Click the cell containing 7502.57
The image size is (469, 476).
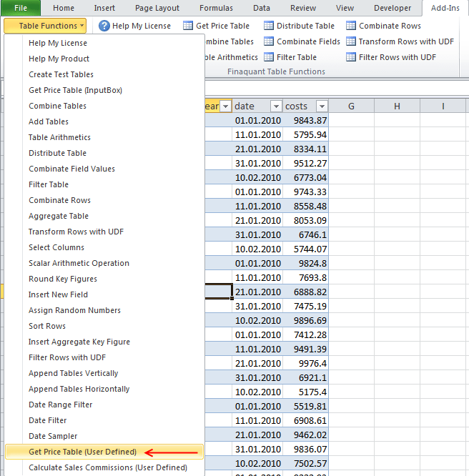tap(305, 464)
